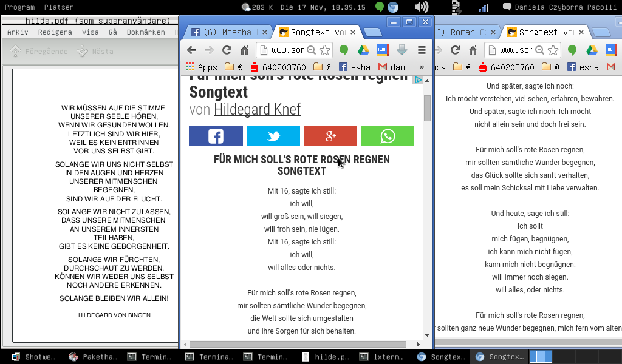Click the download arrow extension in front Chrome
The image size is (622, 364).
402,50
